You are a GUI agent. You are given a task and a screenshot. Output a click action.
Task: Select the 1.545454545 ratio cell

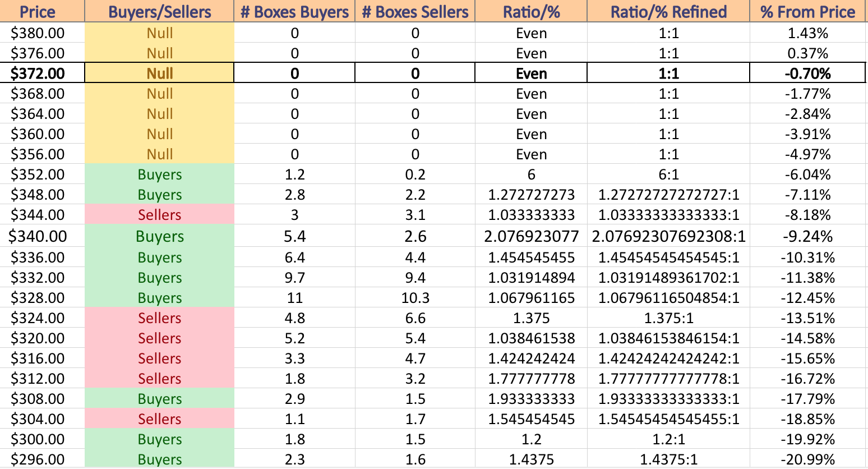click(531, 419)
